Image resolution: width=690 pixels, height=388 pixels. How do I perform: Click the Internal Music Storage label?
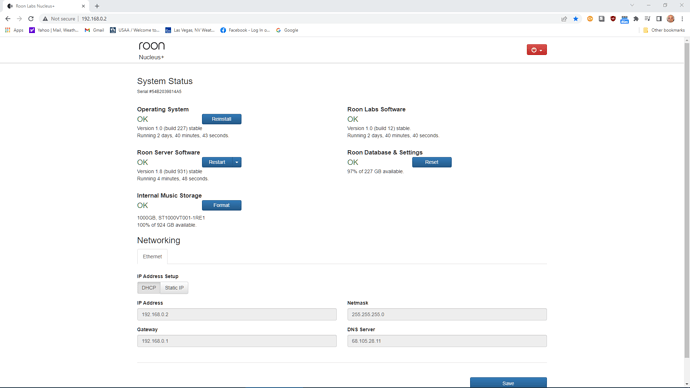pyautogui.click(x=169, y=196)
